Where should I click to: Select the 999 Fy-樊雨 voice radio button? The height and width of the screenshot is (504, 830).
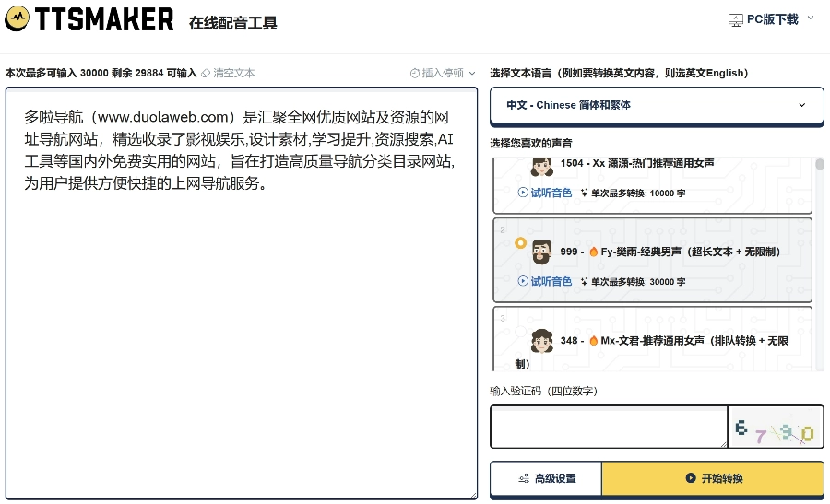[x=520, y=243]
